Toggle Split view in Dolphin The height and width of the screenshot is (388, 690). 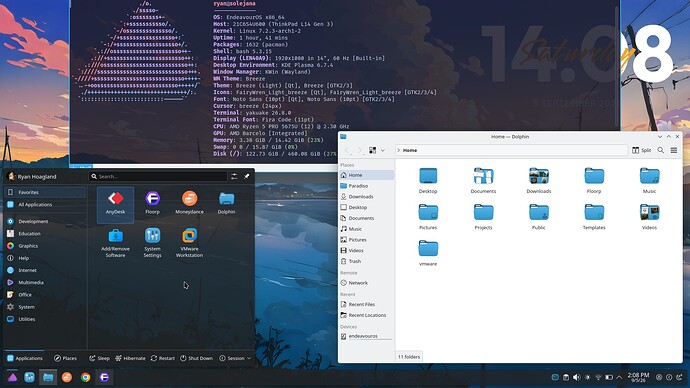pyautogui.click(x=642, y=150)
